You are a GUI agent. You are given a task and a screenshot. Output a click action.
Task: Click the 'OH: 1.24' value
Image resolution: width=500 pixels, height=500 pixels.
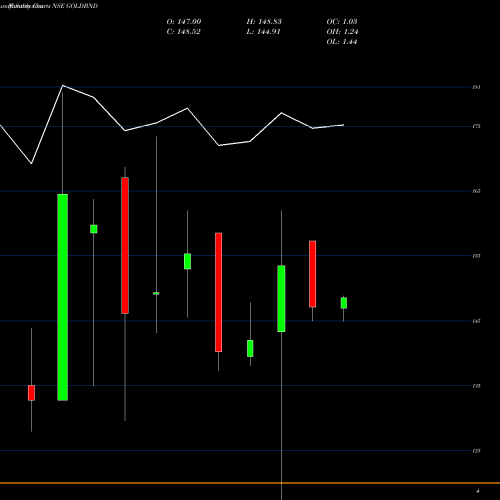pyautogui.click(x=342, y=32)
